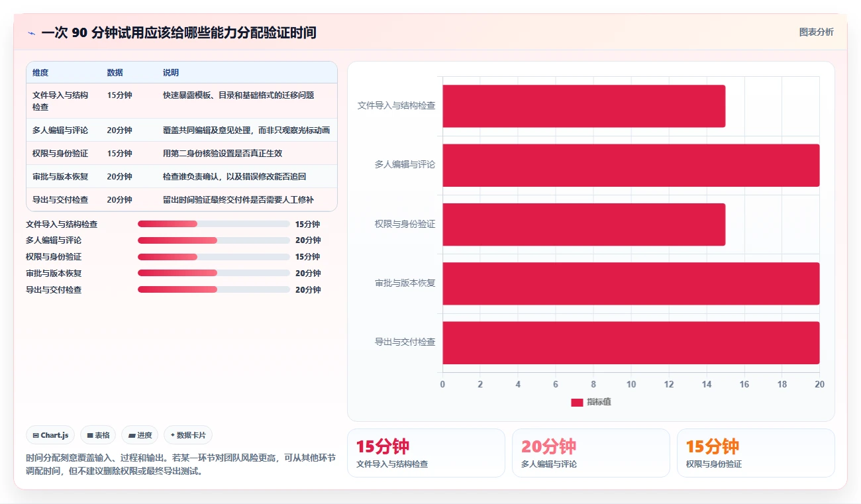Click chart axis label 多人编辑与评论
The image size is (861, 504).
tap(405, 165)
